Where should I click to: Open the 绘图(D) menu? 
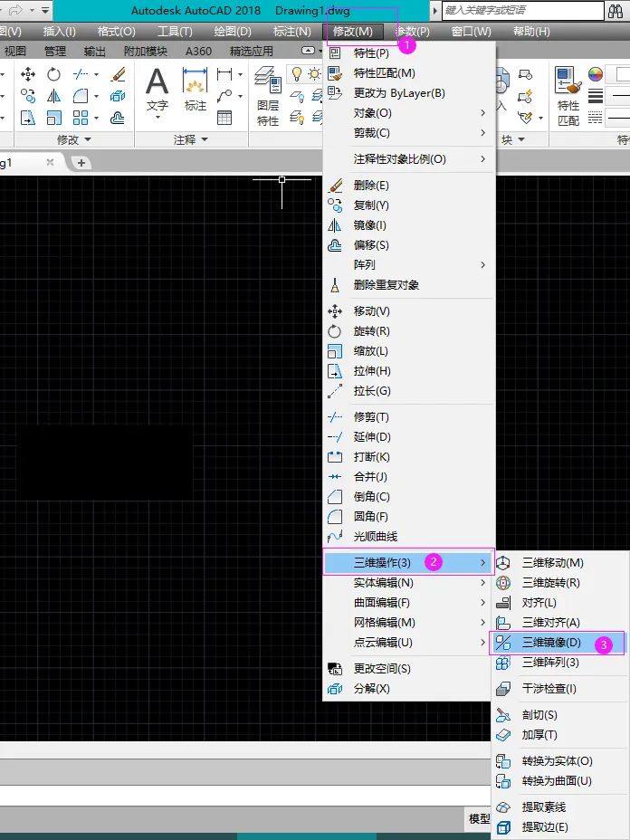(x=233, y=32)
